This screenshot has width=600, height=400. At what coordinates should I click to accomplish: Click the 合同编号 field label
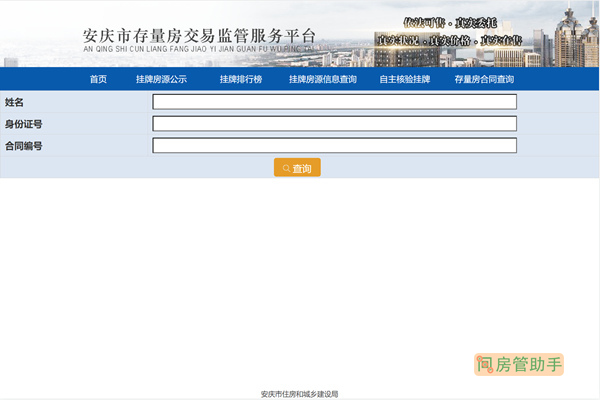click(23, 146)
